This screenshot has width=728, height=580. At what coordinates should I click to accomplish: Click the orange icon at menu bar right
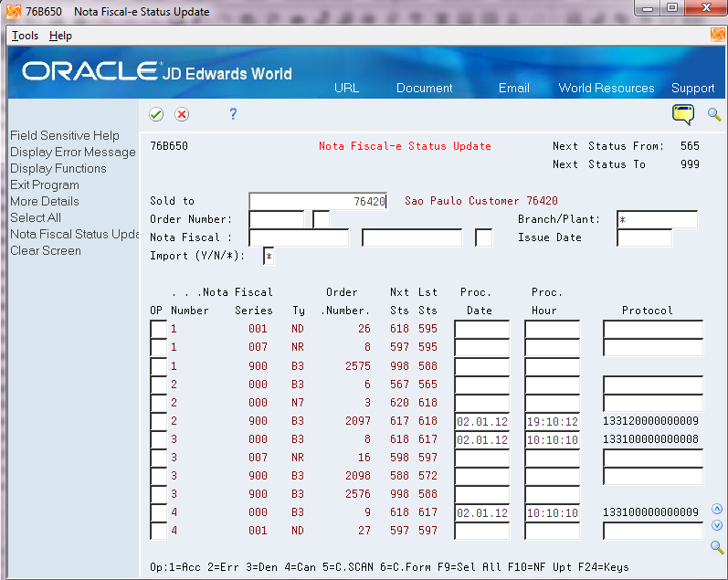(x=717, y=36)
